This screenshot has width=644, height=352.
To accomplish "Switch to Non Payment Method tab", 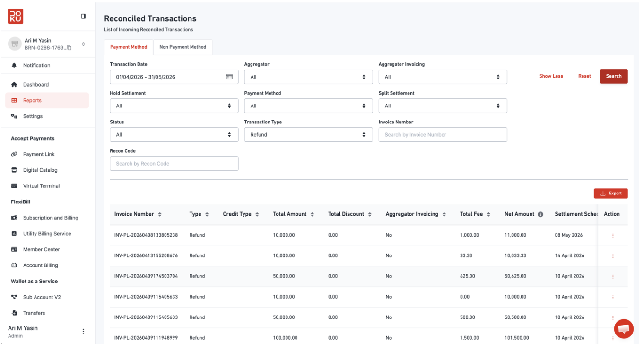I will coord(183,47).
